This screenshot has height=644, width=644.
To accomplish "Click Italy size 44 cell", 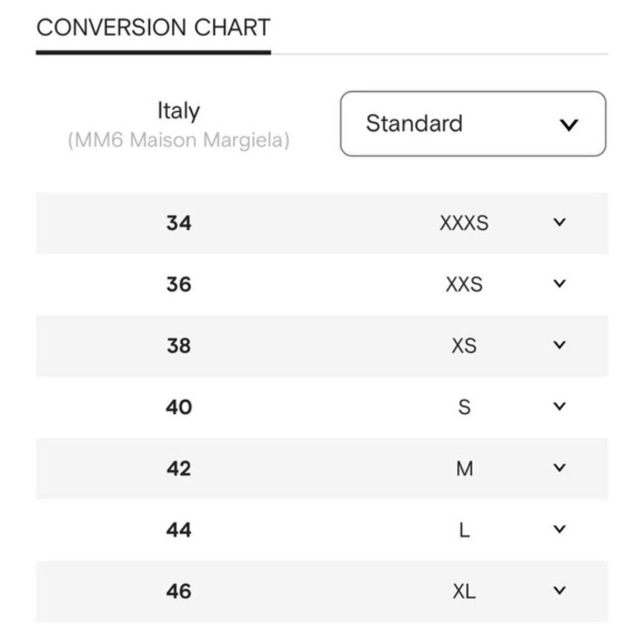I will pyautogui.click(x=178, y=529).
